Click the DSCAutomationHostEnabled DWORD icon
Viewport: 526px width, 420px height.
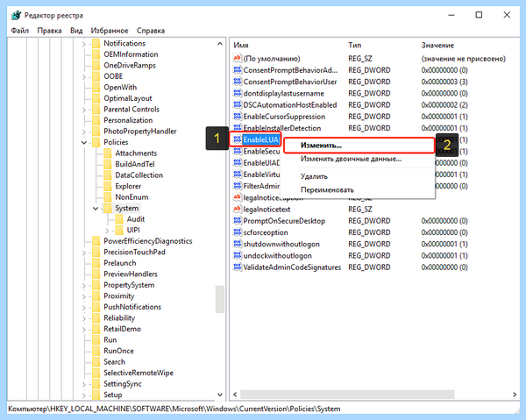pos(238,104)
